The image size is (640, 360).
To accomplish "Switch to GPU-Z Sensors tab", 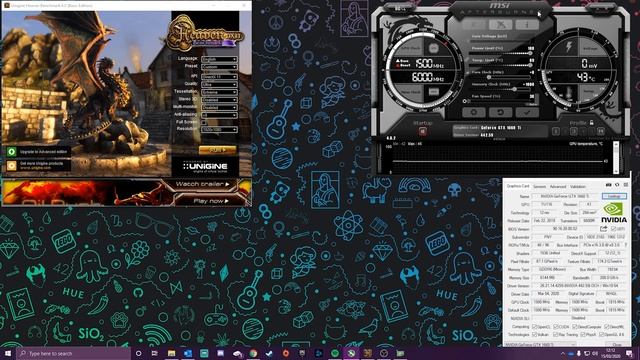I will [539, 186].
